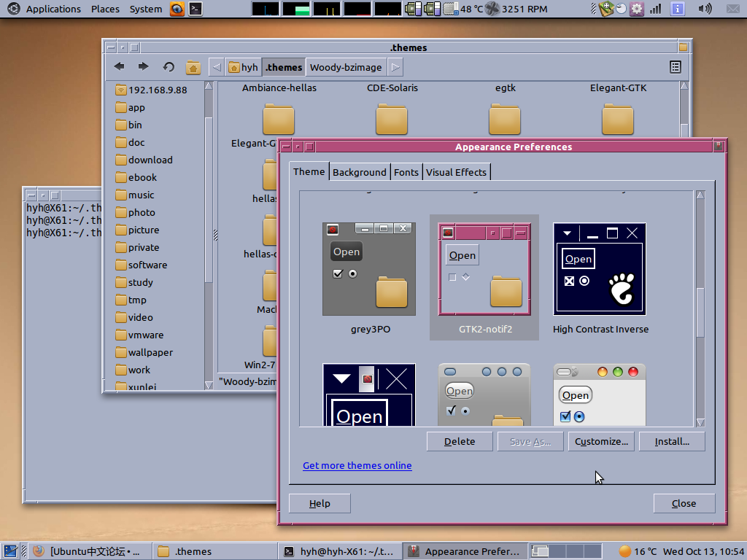Close the Appearance Preferences dialog
747x560 pixels.
coord(684,503)
